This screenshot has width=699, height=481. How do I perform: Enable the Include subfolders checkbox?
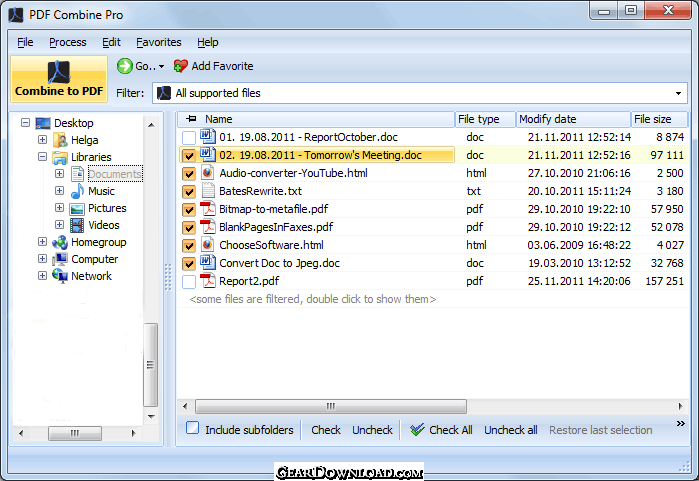pyautogui.click(x=193, y=428)
